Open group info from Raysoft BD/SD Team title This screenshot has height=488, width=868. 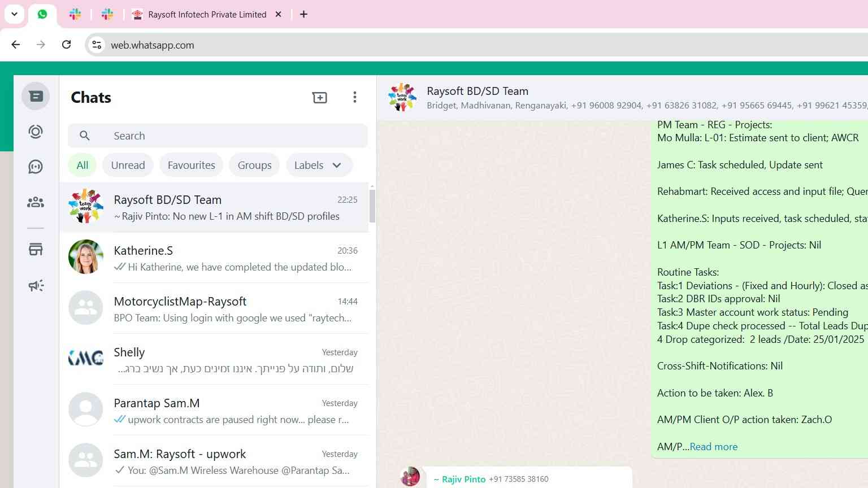point(478,91)
